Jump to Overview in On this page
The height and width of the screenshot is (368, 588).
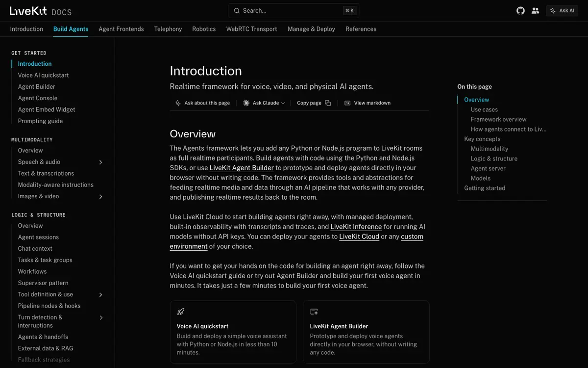477,100
